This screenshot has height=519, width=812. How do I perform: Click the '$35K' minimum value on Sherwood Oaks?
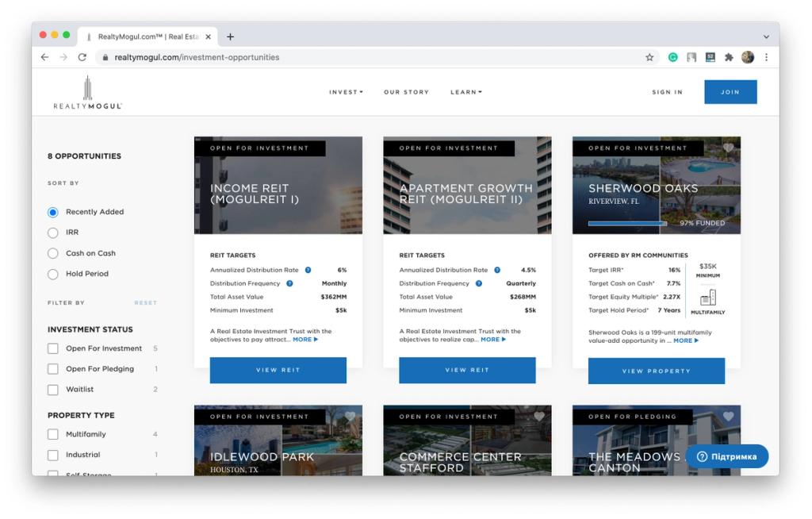coord(708,266)
